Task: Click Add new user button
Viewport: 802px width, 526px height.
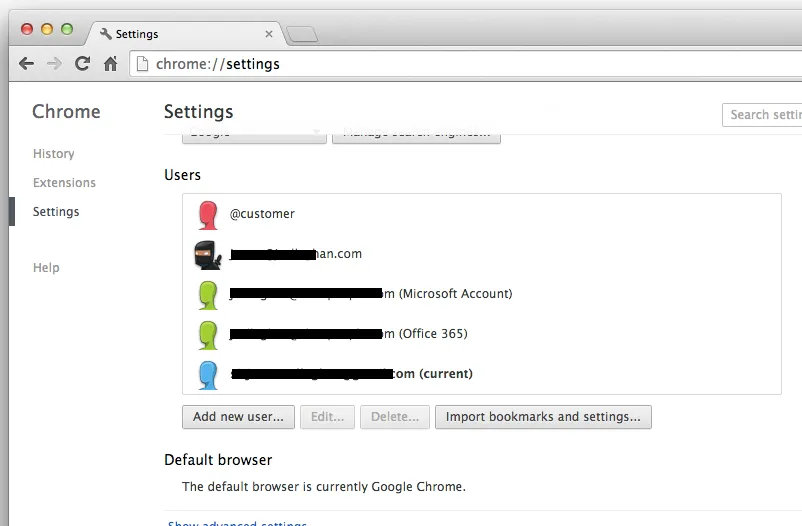Action: tap(238, 417)
